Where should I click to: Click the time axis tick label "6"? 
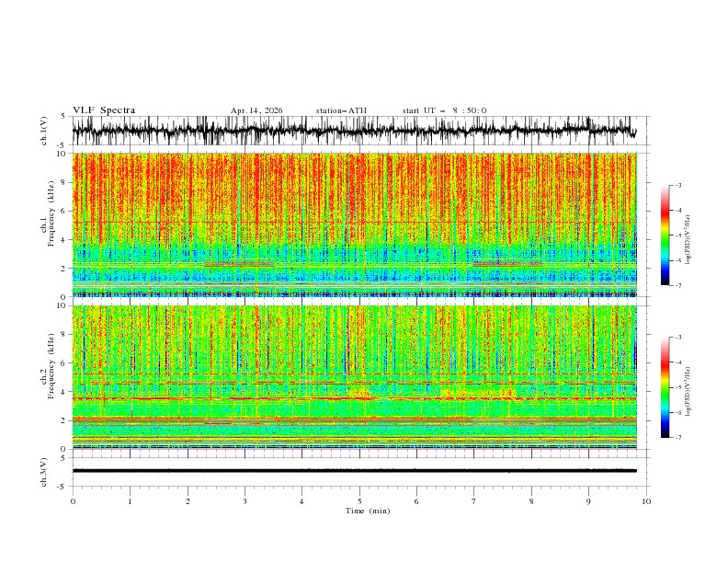[416, 501]
